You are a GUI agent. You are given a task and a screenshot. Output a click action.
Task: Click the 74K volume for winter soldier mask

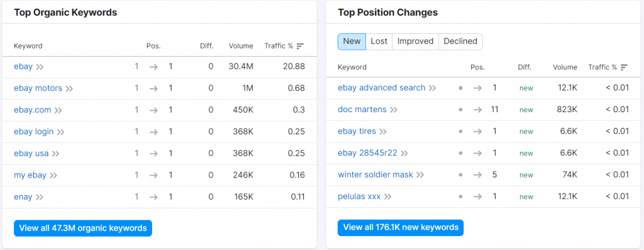point(570,175)
